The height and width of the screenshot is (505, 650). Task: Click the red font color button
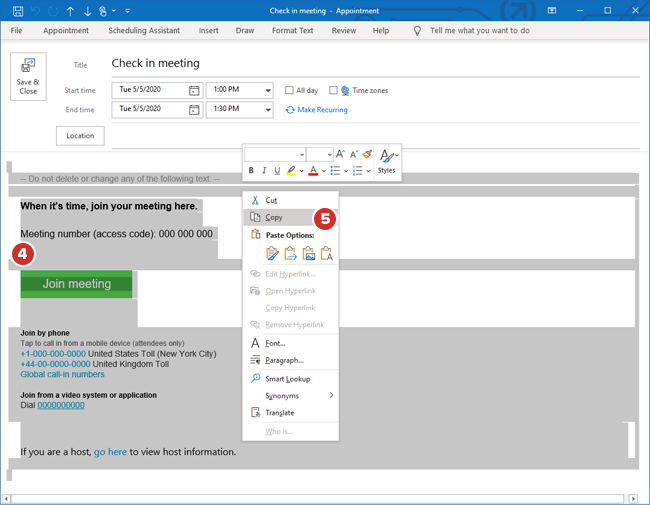click(x=313, y=171)
